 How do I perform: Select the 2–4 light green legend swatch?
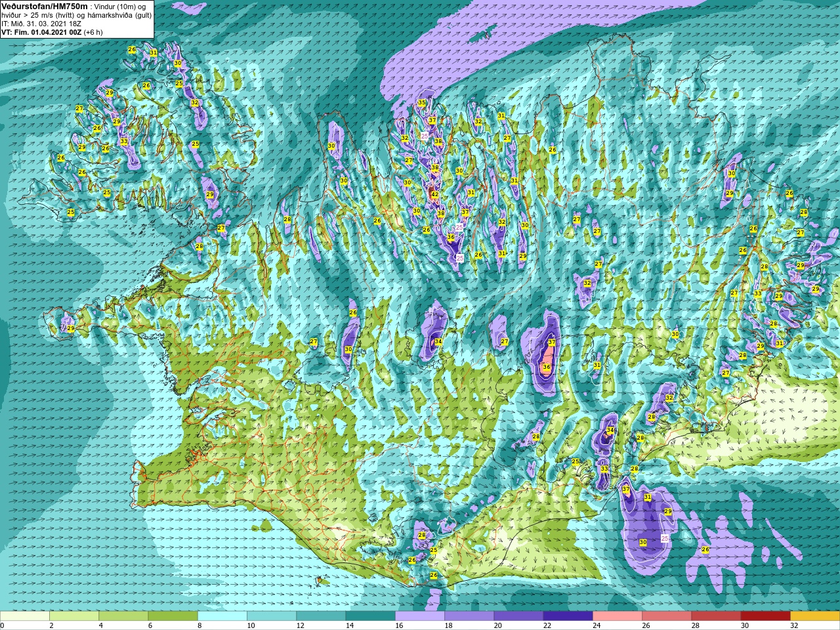click(74, 616)
